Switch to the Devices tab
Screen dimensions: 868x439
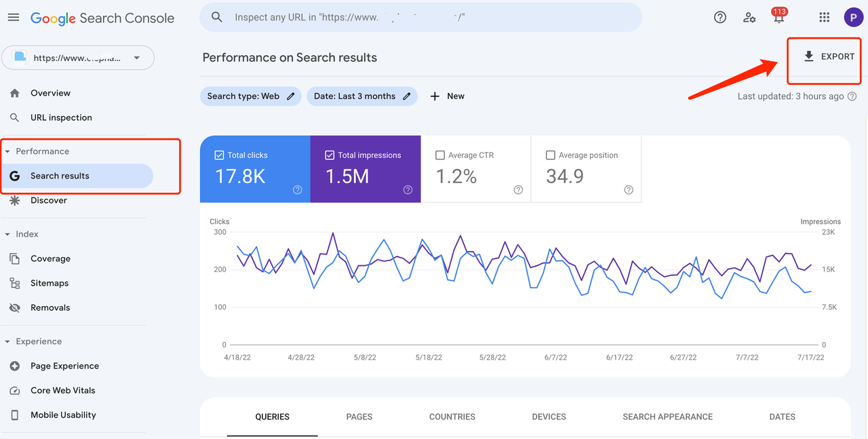click(549, 417)
